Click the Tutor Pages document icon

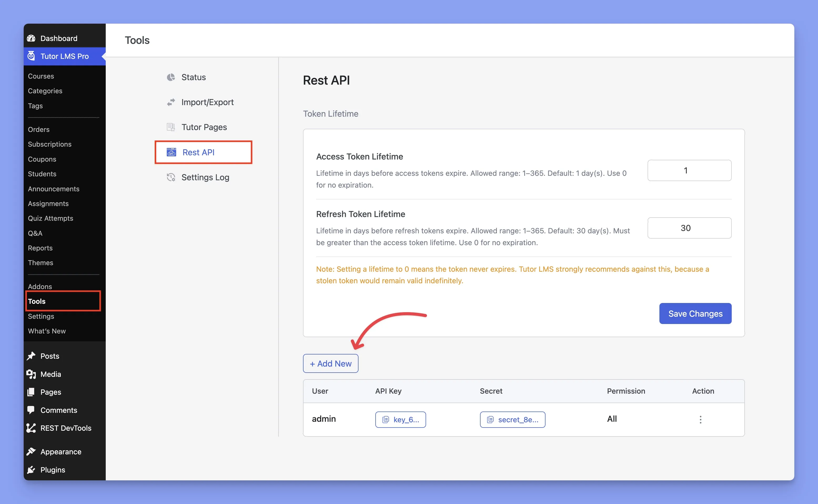coord(171,127)
